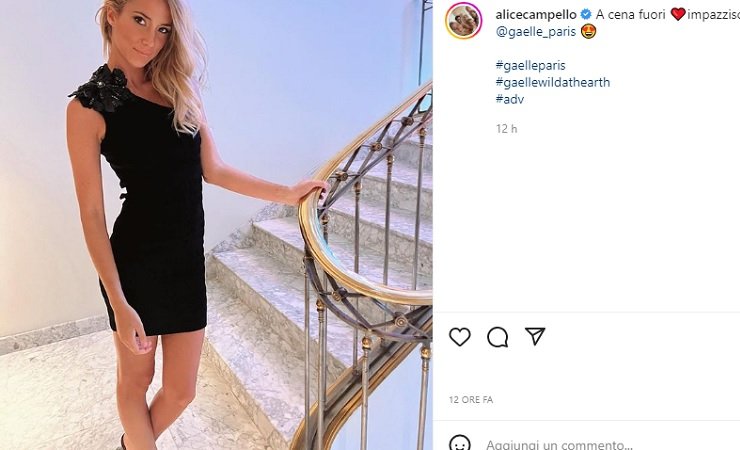The image size is (740, 450).
Task: Click the 12 h comment timestamp
Action: pyautogui.click(x=506, y=128)
